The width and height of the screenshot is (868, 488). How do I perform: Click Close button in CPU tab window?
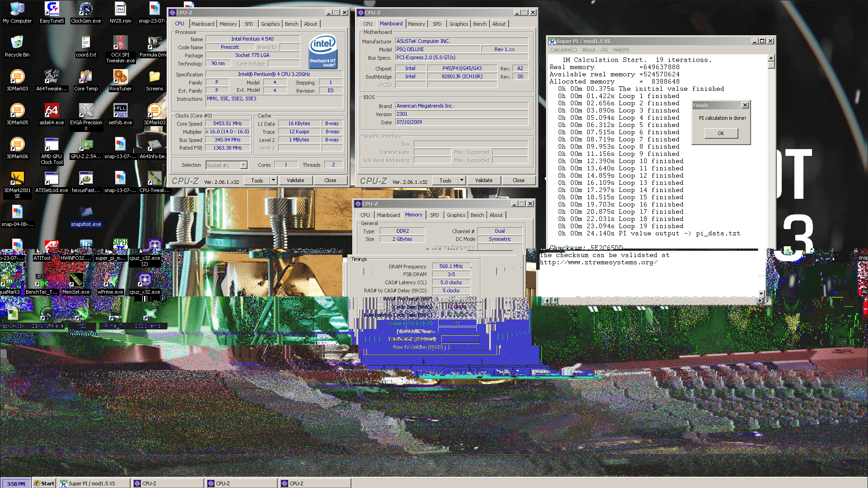click(330, 180)
